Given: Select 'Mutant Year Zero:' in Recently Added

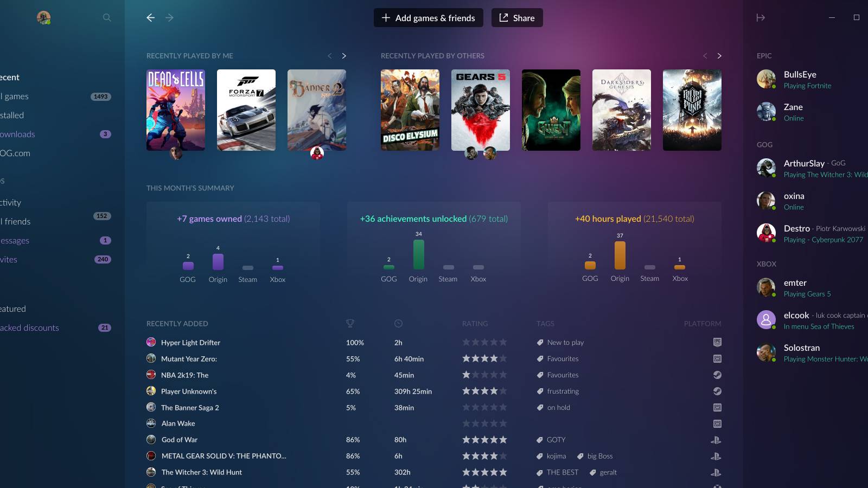Looking at the screenshot, I should [x=189, y=359].
